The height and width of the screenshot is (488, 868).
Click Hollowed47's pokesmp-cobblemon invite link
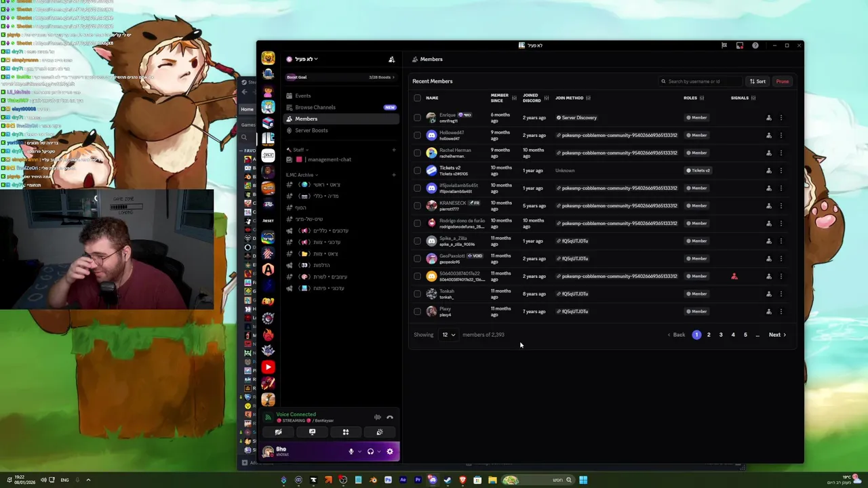pyautogui.click(x=616, y=135)
